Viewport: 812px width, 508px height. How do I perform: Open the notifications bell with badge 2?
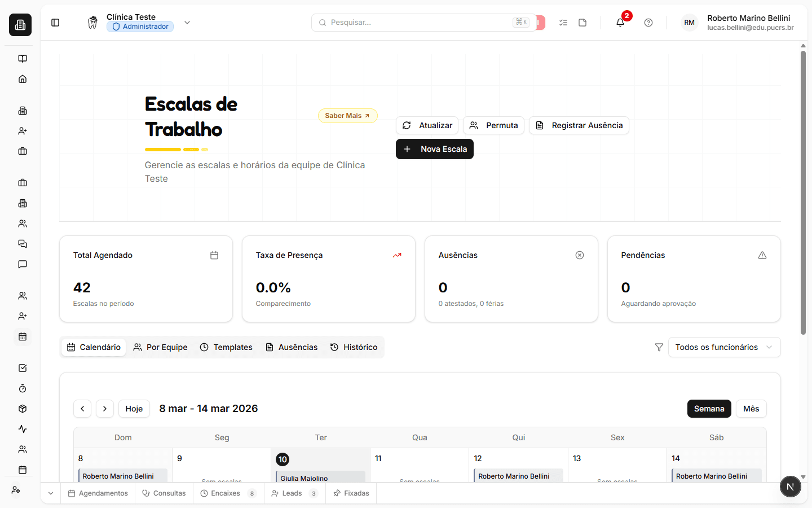[620, 23]
